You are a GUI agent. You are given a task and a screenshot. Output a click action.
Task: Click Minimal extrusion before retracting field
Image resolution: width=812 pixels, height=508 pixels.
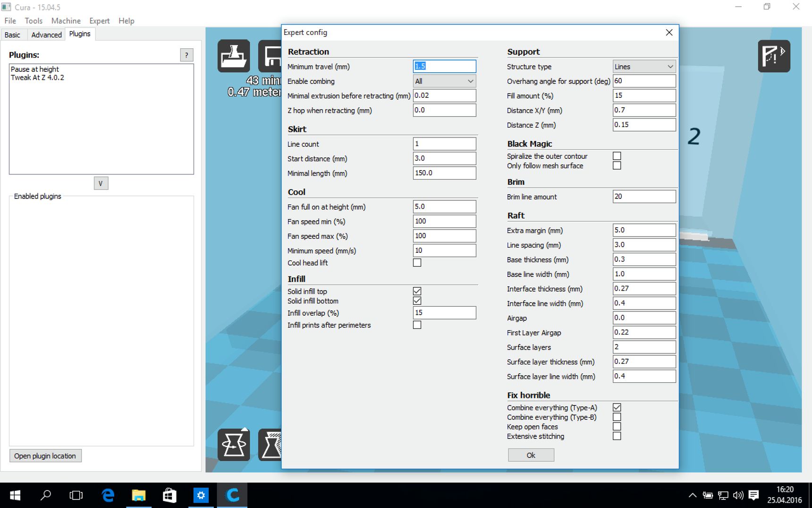[444, 95]
